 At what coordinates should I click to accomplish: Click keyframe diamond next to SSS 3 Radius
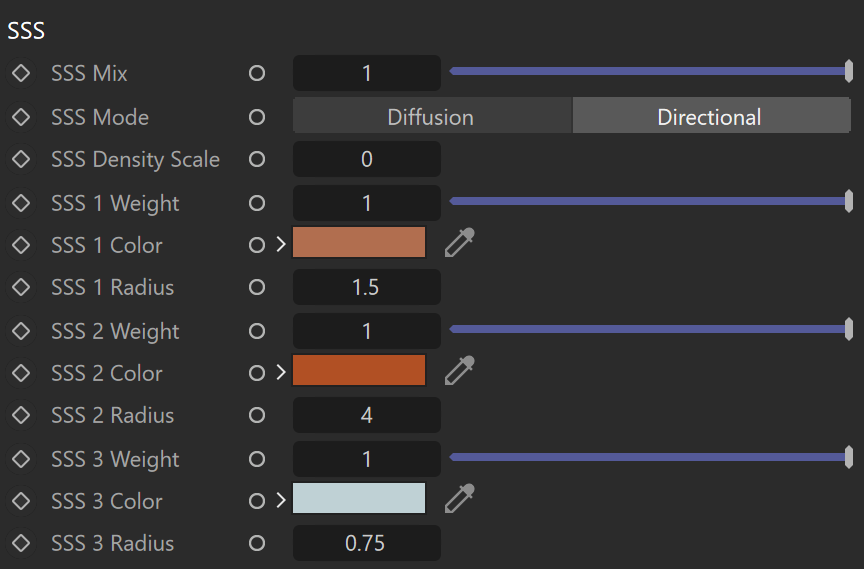21,543
